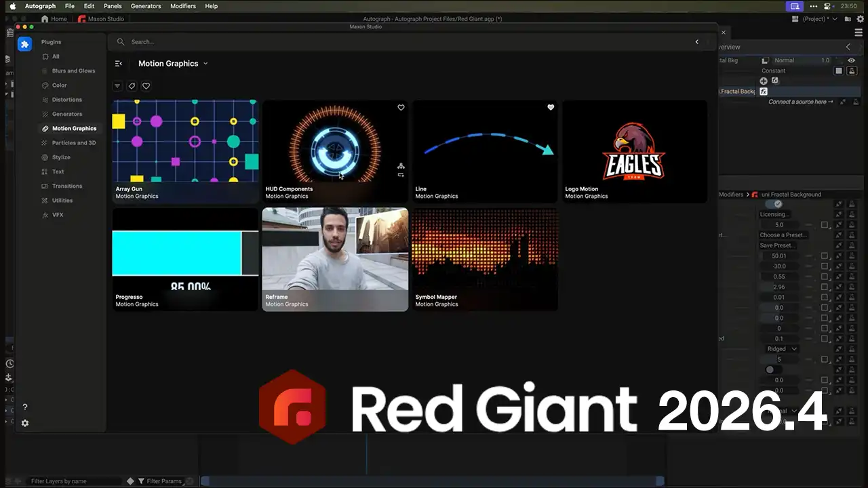
Task: Enable the off toggle below the Ridged dropdown
Action: [771, 370]
